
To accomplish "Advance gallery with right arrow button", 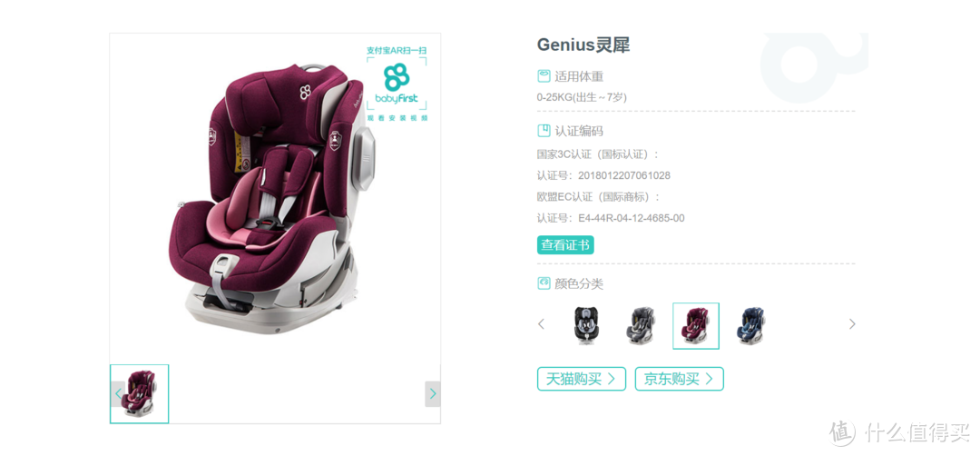I will click(x=433, y=394).
